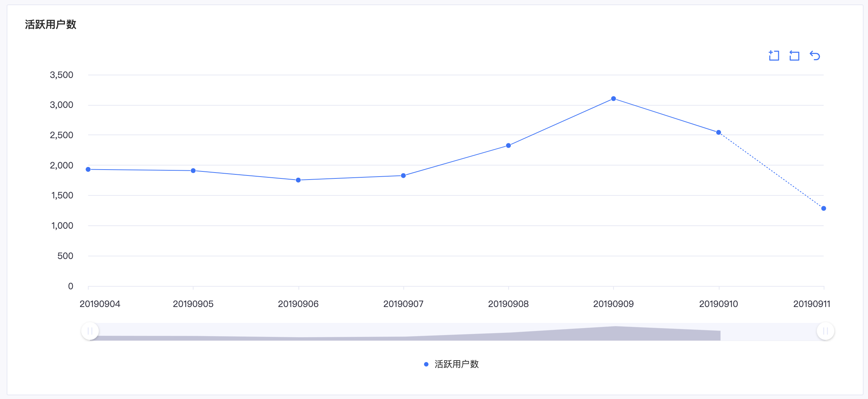Click the data point for 20190910
This screenshot has width=868, height=399.
(719, 132)
